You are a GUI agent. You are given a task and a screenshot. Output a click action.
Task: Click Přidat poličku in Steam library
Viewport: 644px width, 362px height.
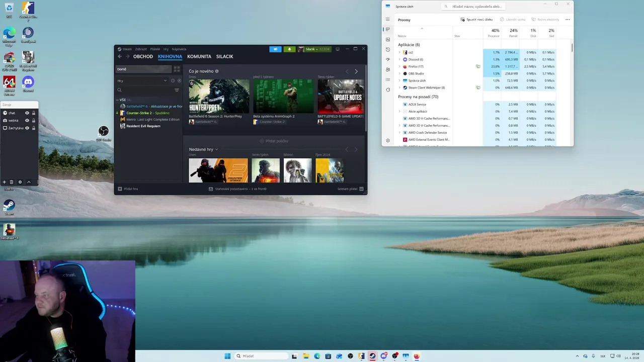coord(274,141)
